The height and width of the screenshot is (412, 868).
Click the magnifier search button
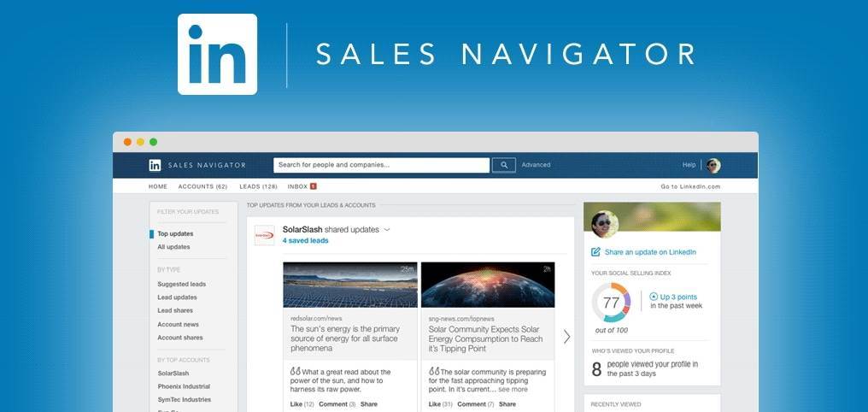(x=504, y=165)
